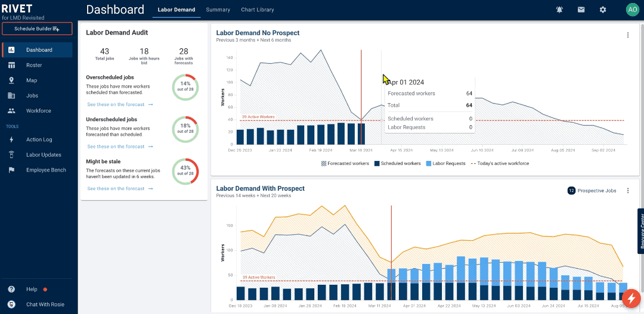
Task: Switch to the Summary tab
Action: [218, 10]
